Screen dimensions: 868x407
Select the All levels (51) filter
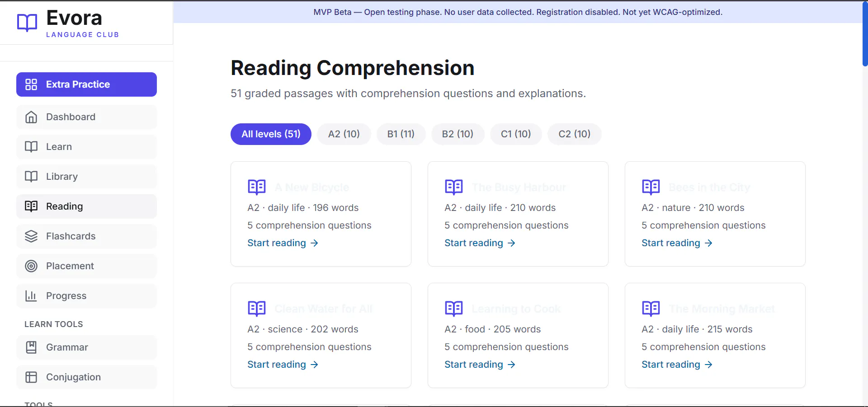click(271, 134)
